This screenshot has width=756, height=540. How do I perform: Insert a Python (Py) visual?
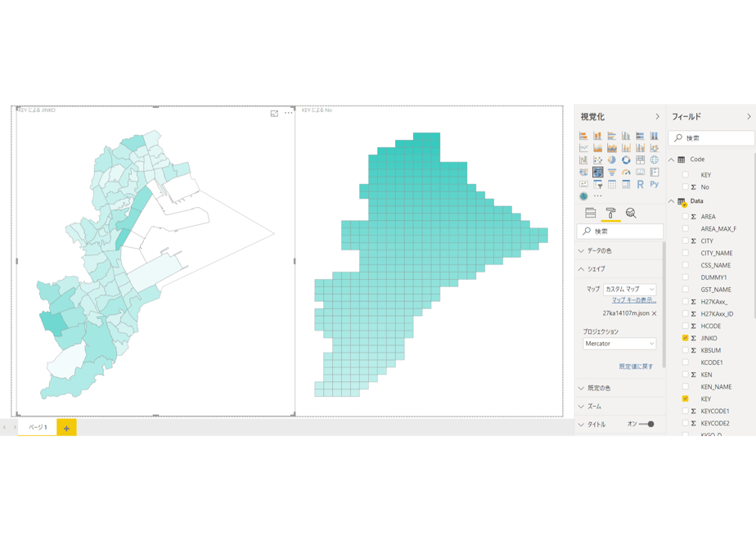pyautogui.click(x=655, y=184)
